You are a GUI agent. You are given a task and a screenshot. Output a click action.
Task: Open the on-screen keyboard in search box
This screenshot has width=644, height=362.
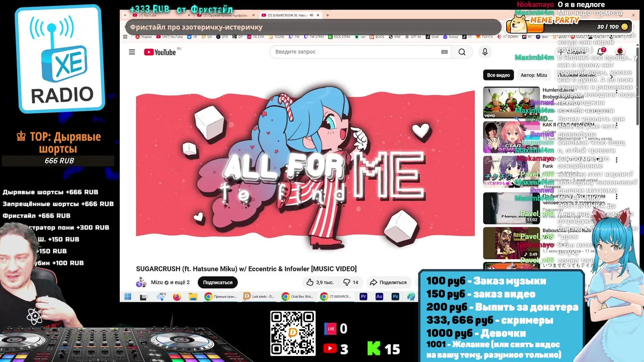tap(444, 52)
